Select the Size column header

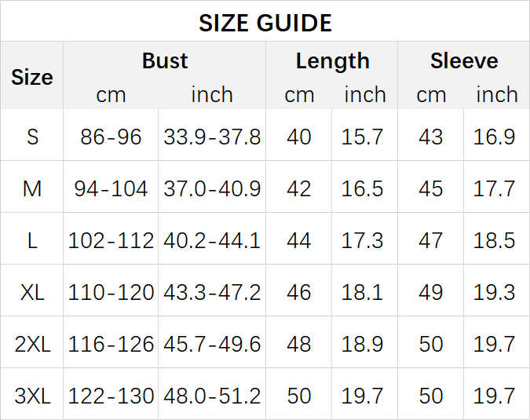click(32, 77)
